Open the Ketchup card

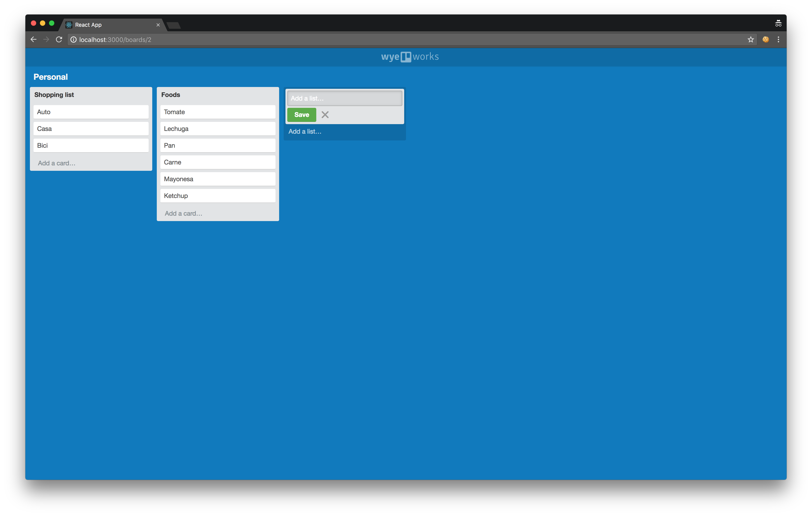pos(218,196)
